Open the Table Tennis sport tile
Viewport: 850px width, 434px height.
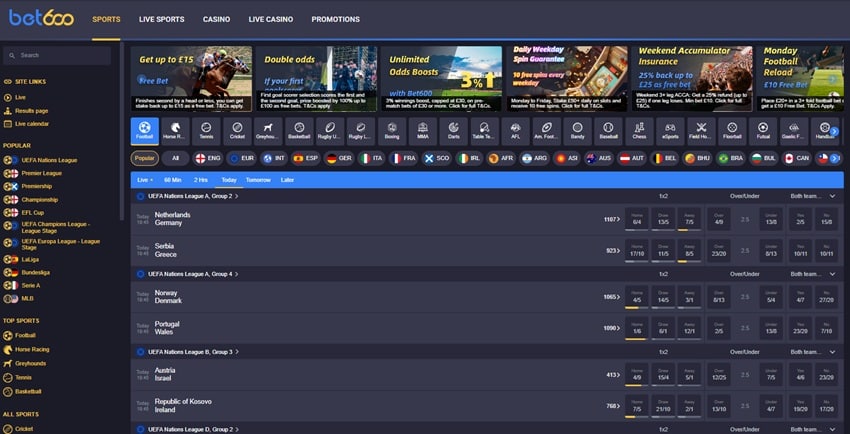[485, 131]
